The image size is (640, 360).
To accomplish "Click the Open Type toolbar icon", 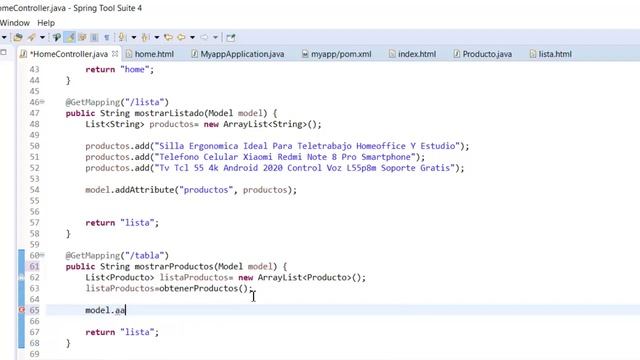I will point(18,38).
